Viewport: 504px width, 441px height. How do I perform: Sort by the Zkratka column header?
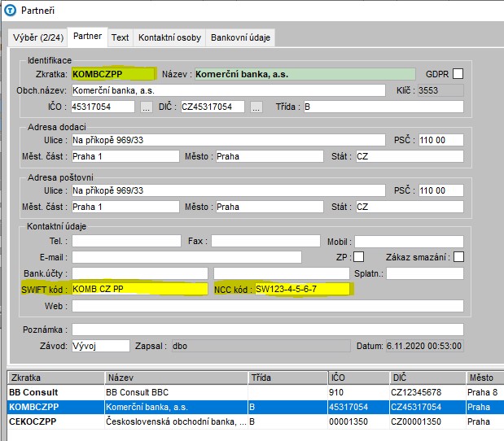pos(56,378)
